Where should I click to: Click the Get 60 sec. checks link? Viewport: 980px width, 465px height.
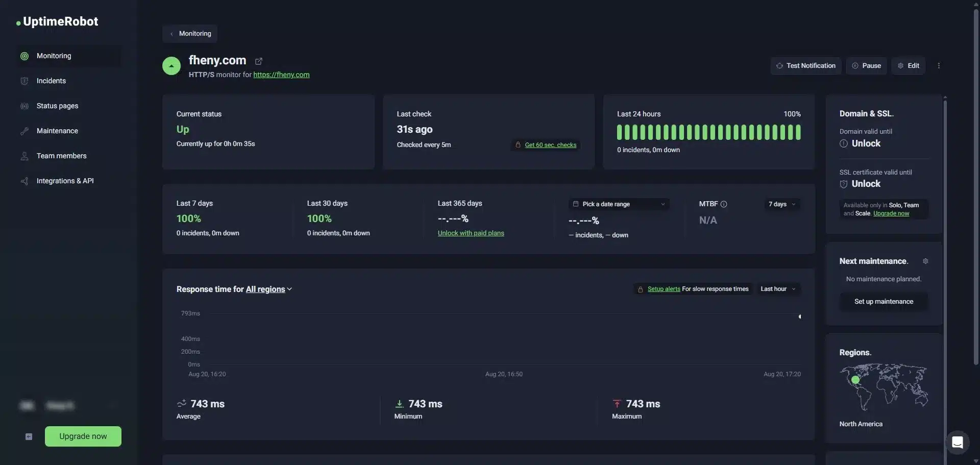[x=550, y=145]
